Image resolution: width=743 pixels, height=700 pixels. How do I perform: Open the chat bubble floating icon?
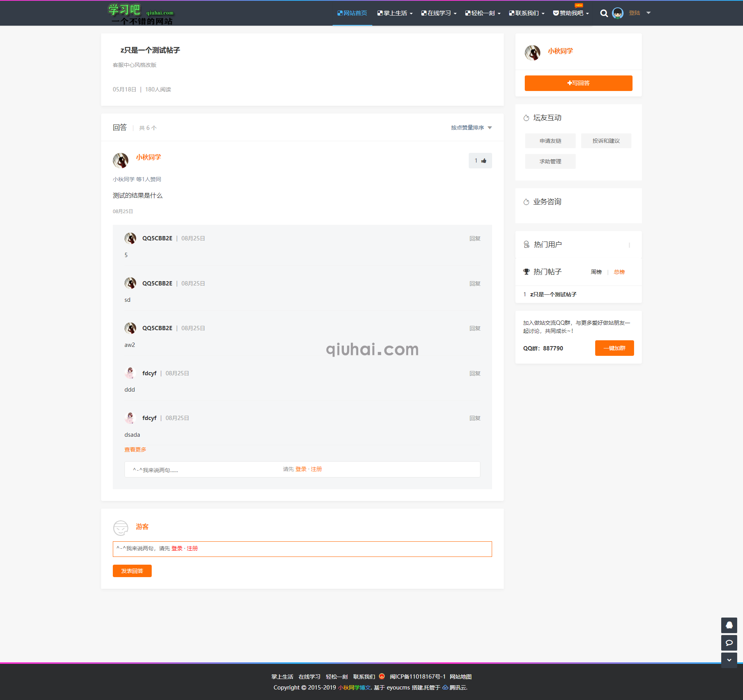tap(729, 643)
